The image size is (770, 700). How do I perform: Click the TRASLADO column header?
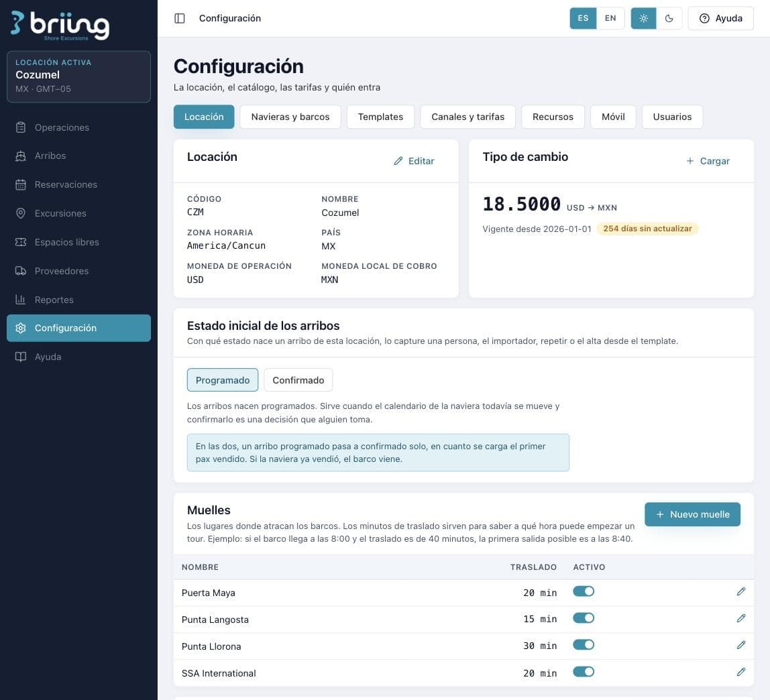pos(533,567)
